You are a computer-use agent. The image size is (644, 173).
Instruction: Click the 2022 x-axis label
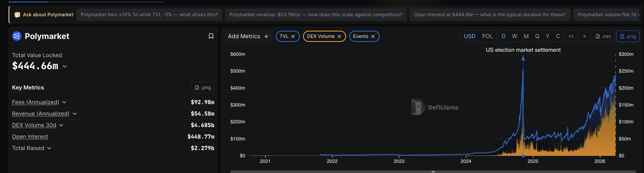[332, 161]
